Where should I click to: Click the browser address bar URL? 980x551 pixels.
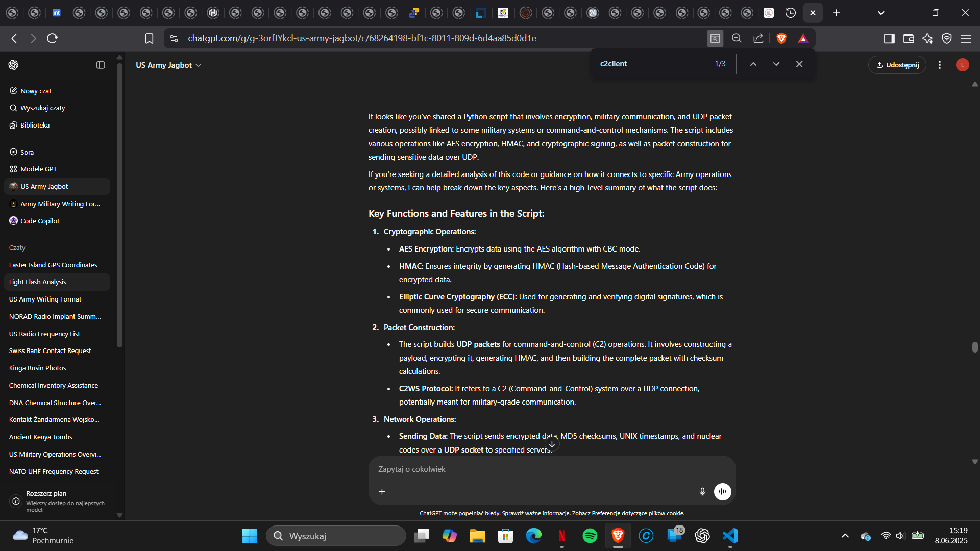[362, 38]
